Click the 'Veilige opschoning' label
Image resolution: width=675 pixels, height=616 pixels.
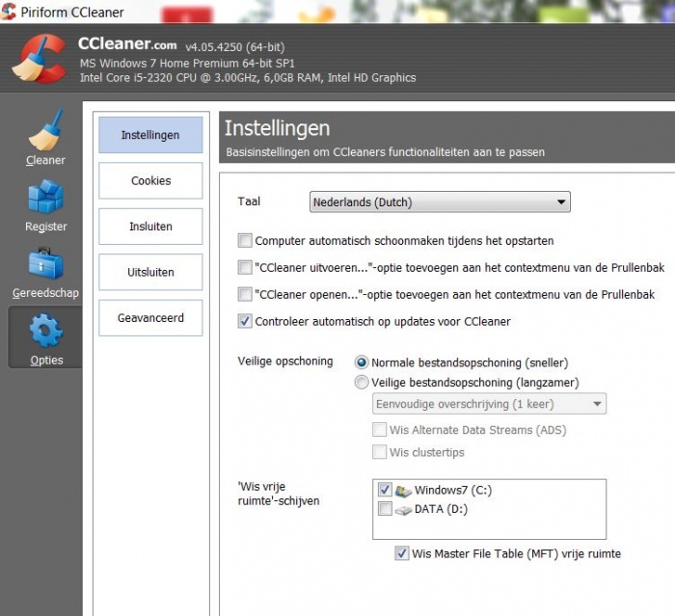[285, 362]
